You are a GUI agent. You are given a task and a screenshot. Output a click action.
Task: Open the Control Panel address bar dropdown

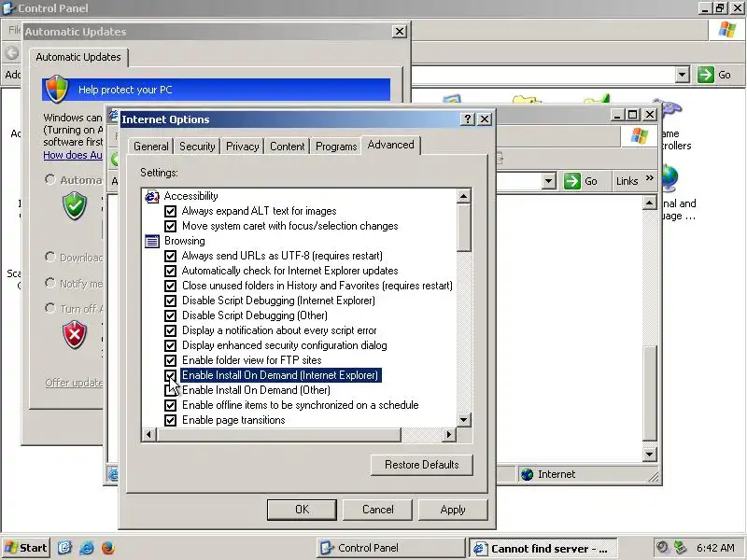[x=683, y=75]
